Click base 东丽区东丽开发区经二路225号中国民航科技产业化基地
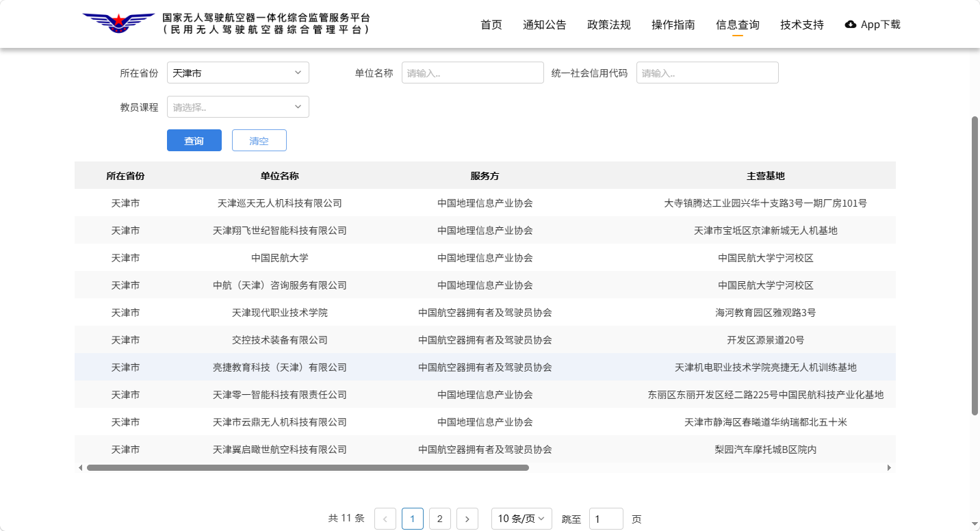The width and height of the screenshot is (980, 531). coord(766,395)
